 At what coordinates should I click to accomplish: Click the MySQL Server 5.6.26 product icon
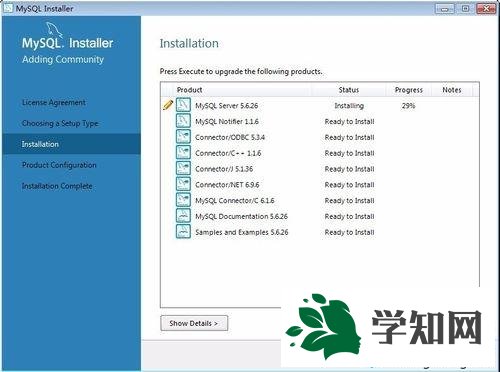click(x=183, y=105)
